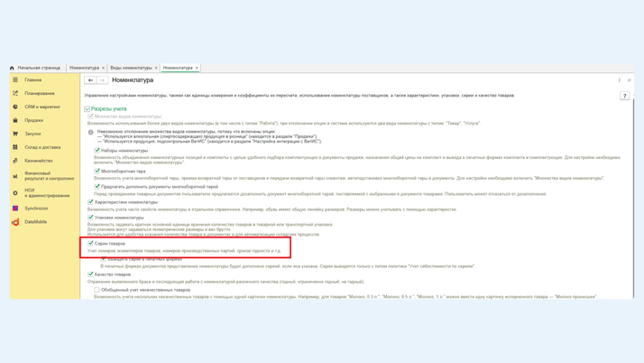Viewport: 644px width, 363px height.
Task: Select the active Номенклатура tab
Action: pyautogui.click(x=178, y=68)
